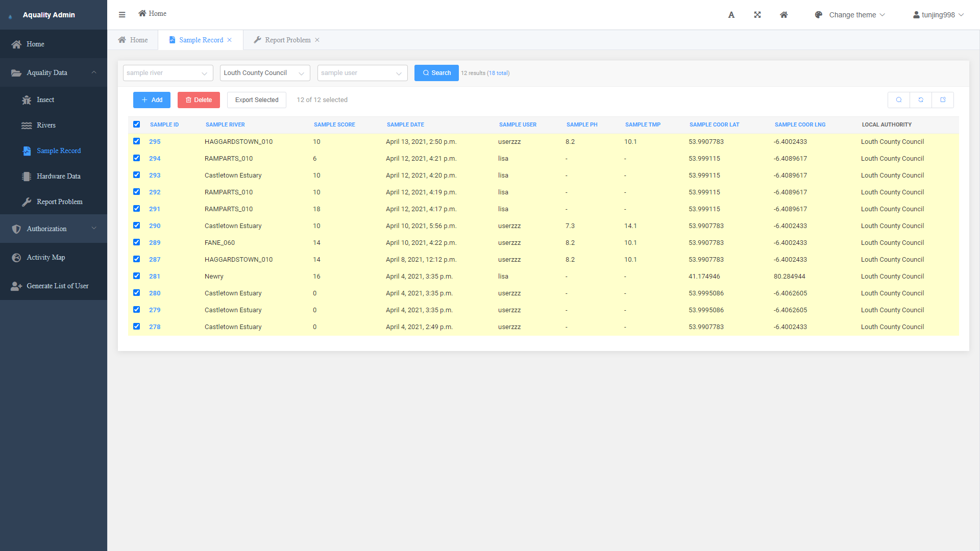Close the Report Problem tab
Screen dimensions: 980x551
[x=317, y=40]
